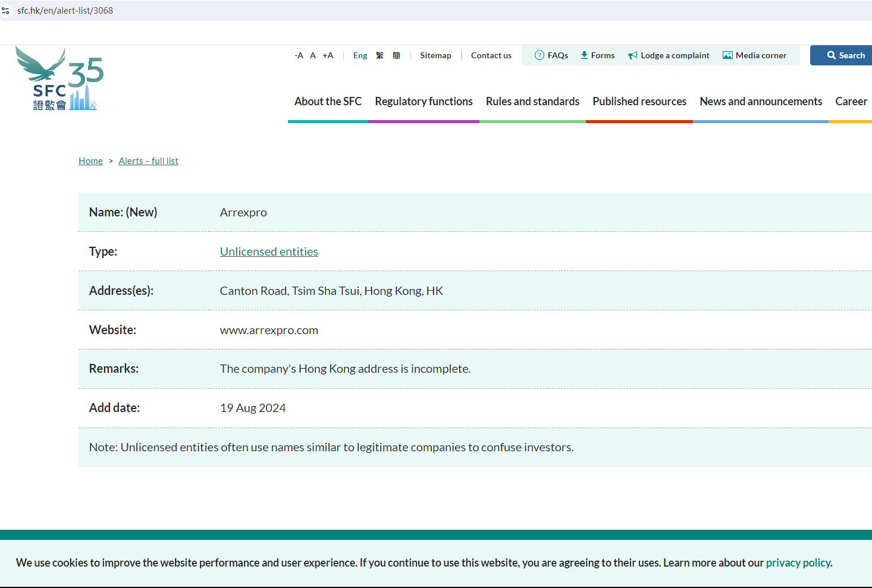
Task: Open the Rules and standards menu
Action: [532, 102]
